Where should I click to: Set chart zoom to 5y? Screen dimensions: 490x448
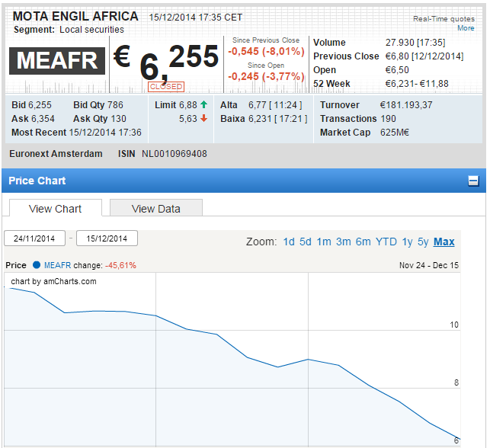(x=423, y=242)
